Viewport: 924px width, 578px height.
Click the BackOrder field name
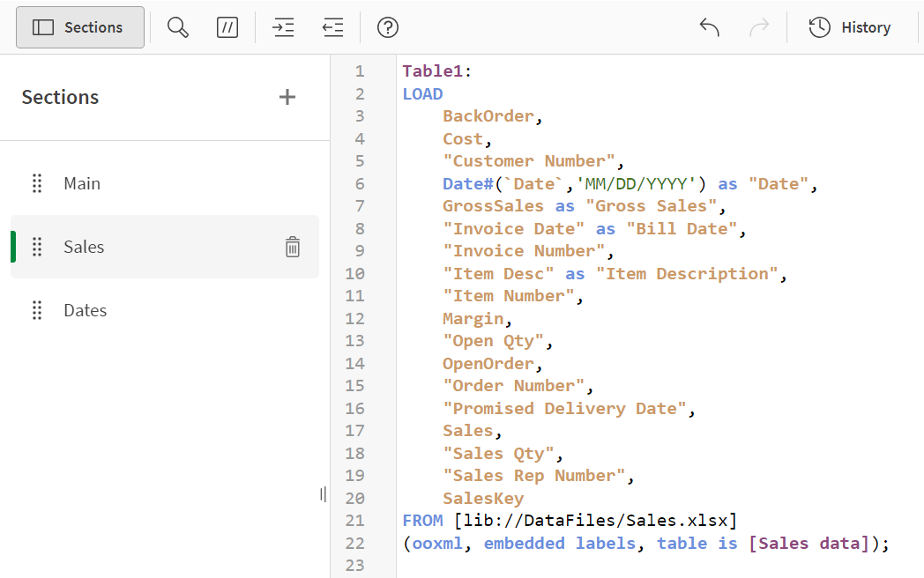[488, 116]
